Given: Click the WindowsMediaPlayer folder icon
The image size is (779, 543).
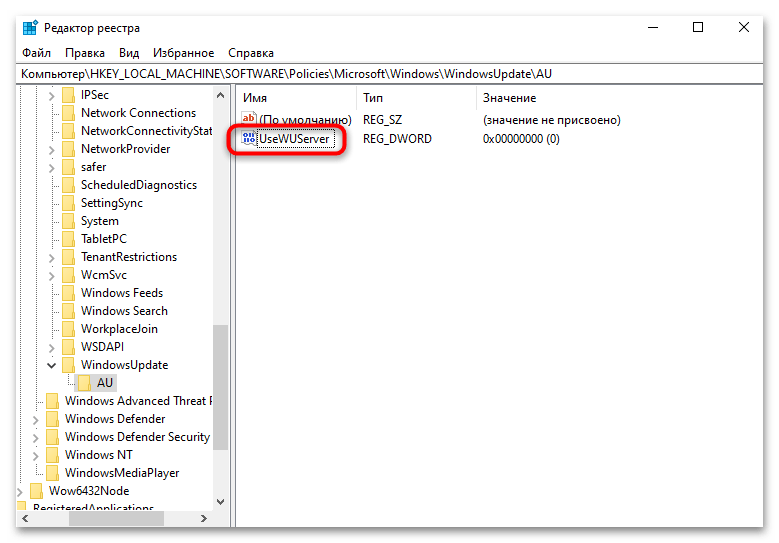Looking at the screenshot, I should pyautogui.click(x=53, y=473).
